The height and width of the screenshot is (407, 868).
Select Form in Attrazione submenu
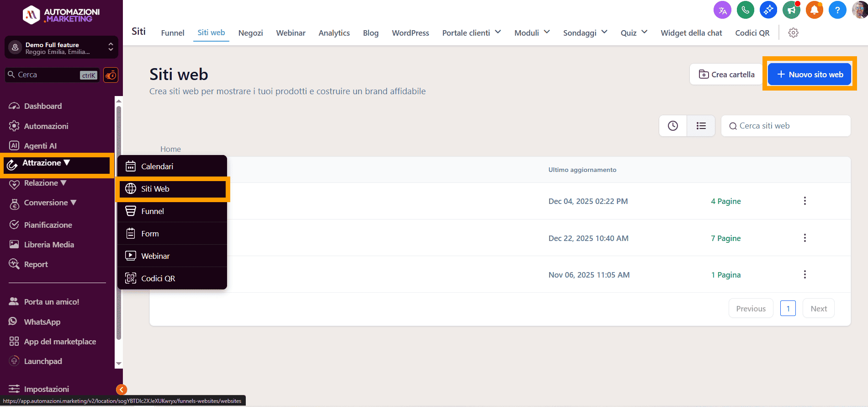pos(172,234)
